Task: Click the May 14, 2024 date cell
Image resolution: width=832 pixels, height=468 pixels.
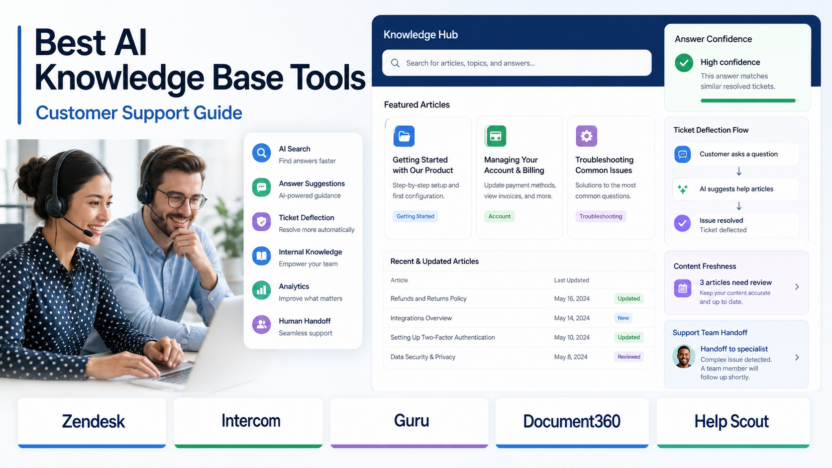Action: coord(571,318)
